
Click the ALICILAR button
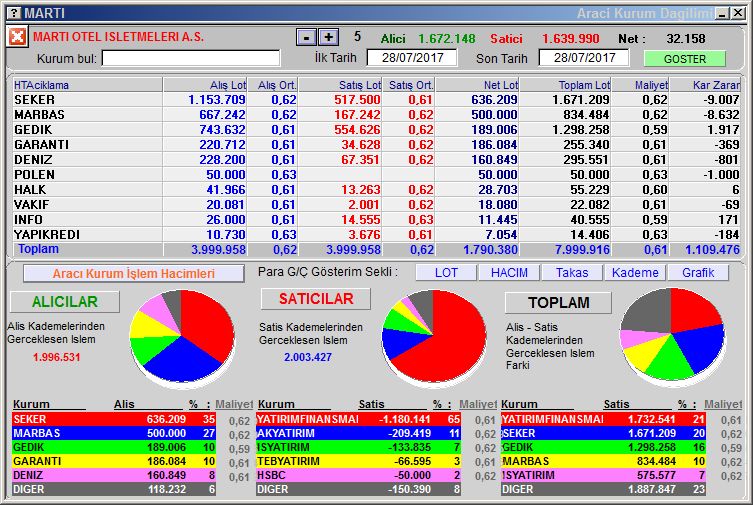click(65, 302)
